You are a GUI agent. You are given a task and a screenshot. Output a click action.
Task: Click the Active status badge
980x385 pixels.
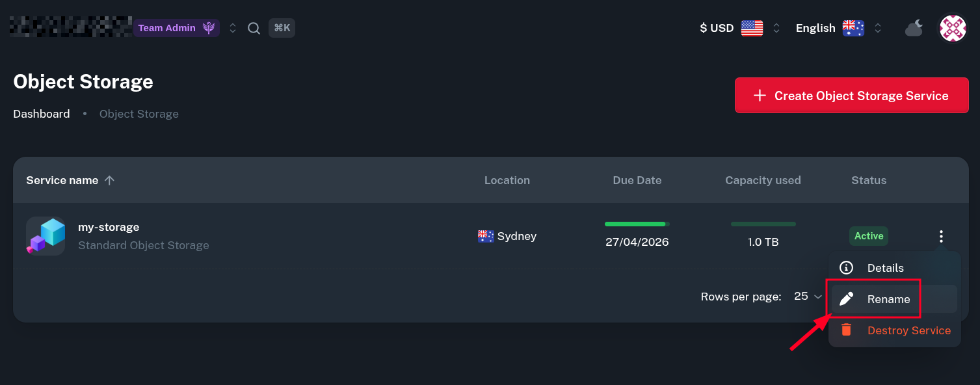click(868, 236)
